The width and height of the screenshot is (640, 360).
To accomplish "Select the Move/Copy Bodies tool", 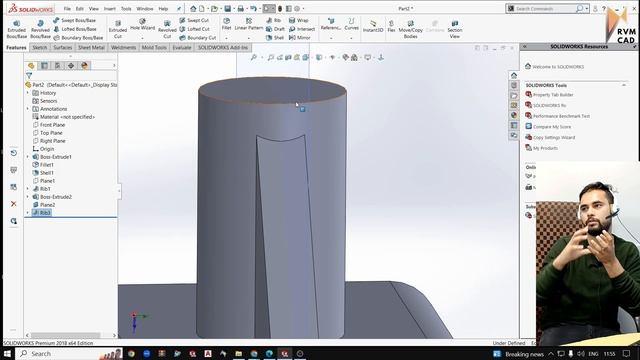I will click(411, 29).
